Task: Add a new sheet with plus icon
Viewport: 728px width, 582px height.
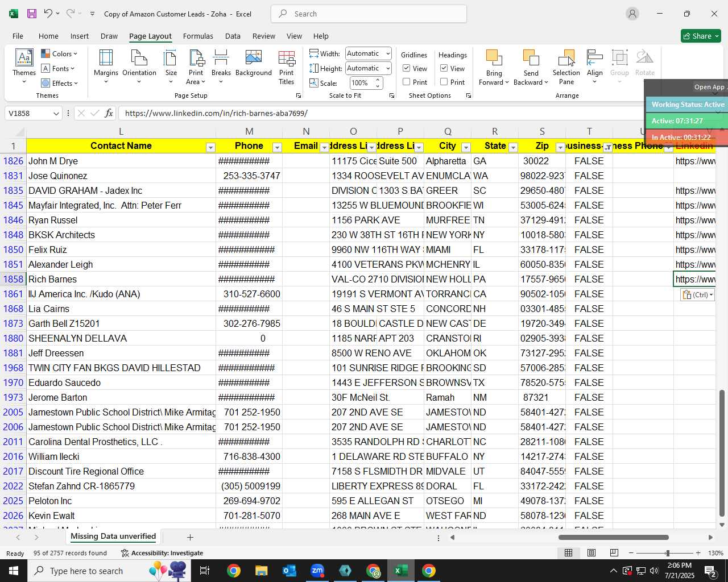Action: (190, 537)
